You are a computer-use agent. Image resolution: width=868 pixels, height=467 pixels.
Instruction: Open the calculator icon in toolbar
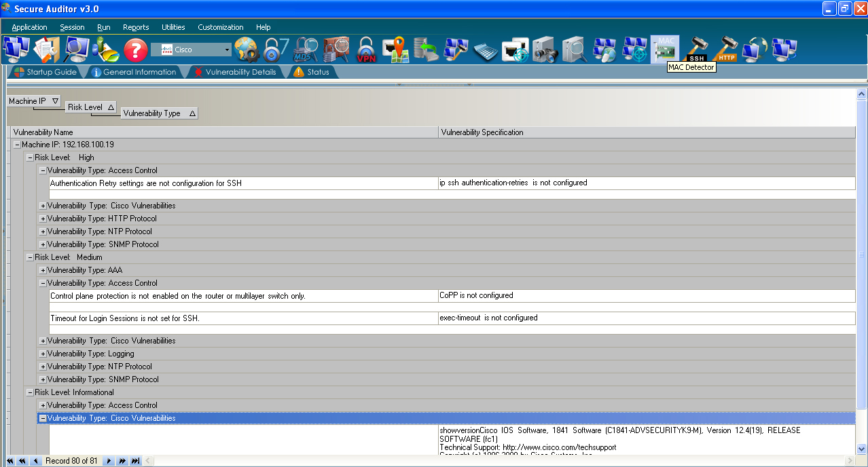click(486, 51)
